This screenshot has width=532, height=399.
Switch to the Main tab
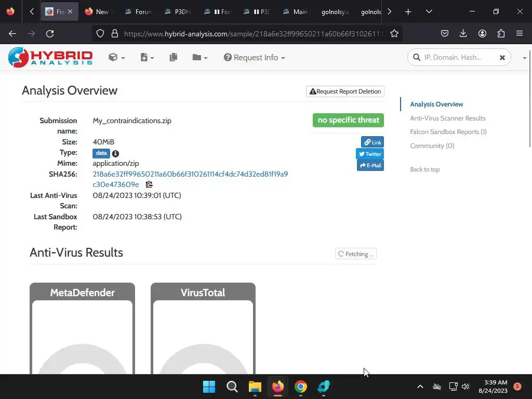tap(296, 11)
